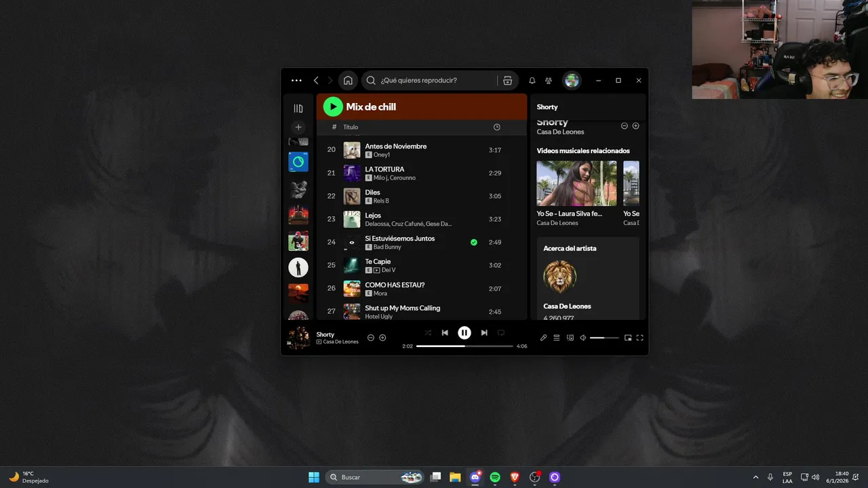Open the white silhouette artist in sidebar
Screen dimensions: 868x488
[298, 267]
